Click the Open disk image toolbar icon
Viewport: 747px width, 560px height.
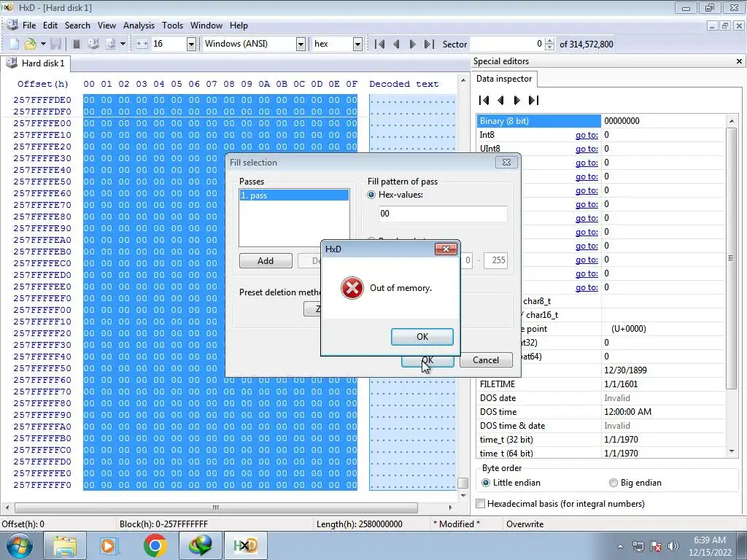pyautogui.click(x=111, y=44)
